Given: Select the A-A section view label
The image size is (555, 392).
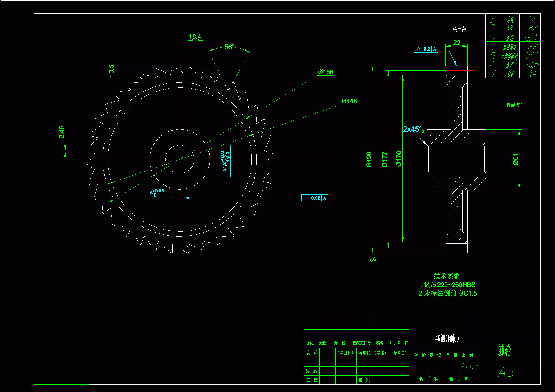Looking at the screenshot, I should (x=459, y=29).
